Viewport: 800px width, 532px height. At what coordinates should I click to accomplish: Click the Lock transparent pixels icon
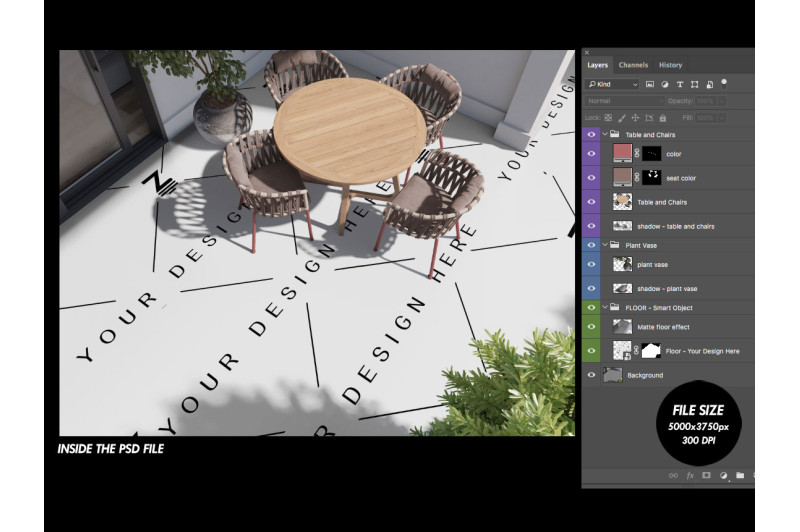(x=608, y=118)
